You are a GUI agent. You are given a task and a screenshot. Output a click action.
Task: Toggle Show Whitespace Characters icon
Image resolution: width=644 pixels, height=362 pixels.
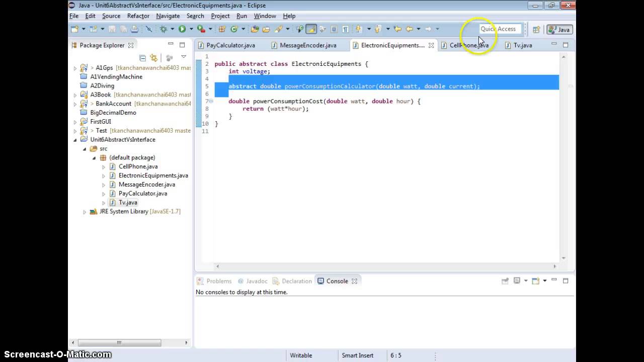click(346, 29)
